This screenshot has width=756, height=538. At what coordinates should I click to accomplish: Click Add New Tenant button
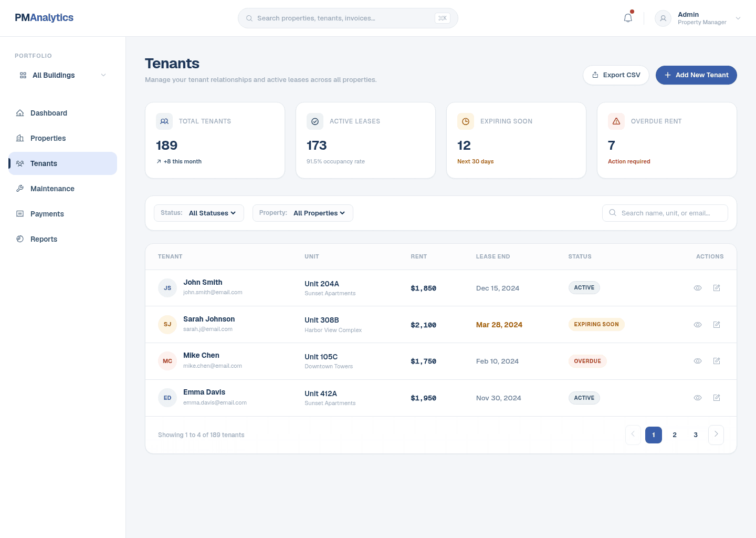tap(696, 75)
